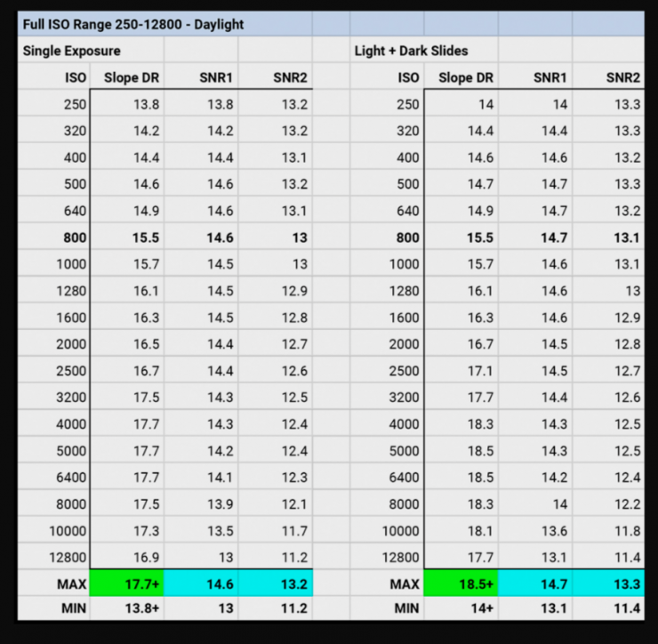The width and height of the screenshot is (658, 644).
Task: Click the MIN row label in Light + Dark Slides
Action: pyautogui.click(x=388, y=611)
